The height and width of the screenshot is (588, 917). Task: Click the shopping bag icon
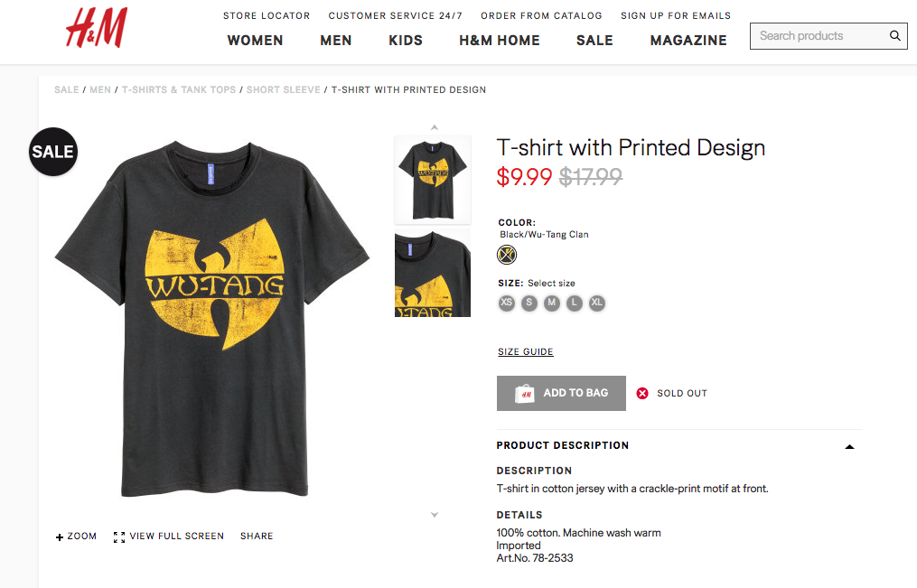pyautogui.click(x=525, y=393)
